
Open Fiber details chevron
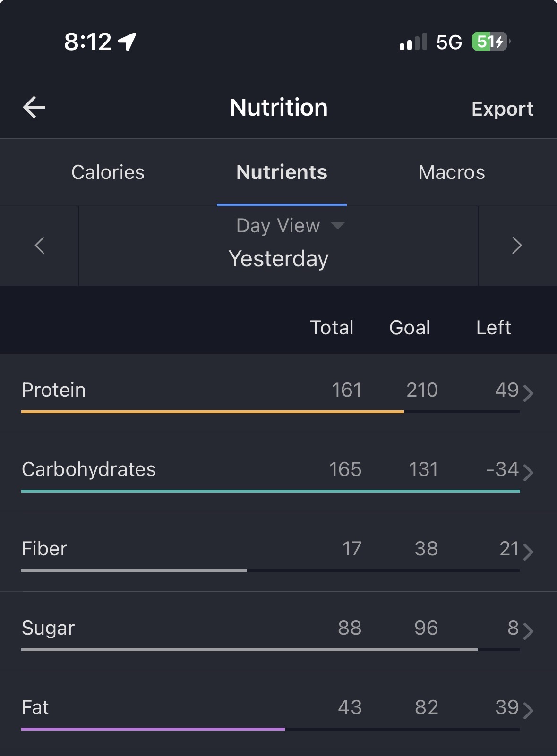(x=529, y=552)
